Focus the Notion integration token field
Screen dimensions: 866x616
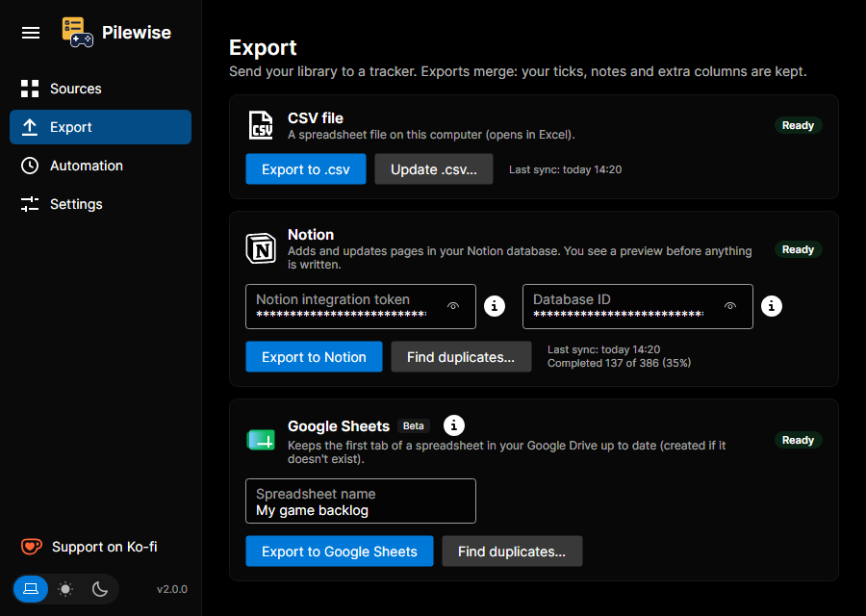coord(361,307)
